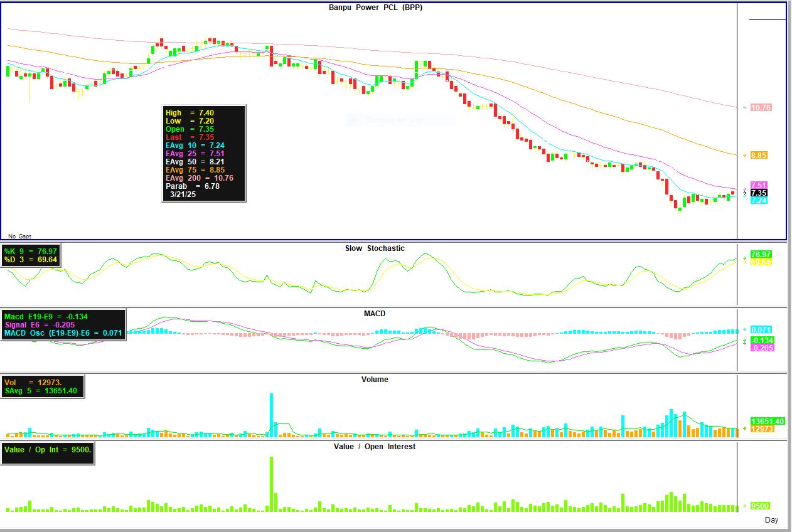Click the cyan 7.24 price axis tag
This screenshot has height=532, width=792.
759,201
